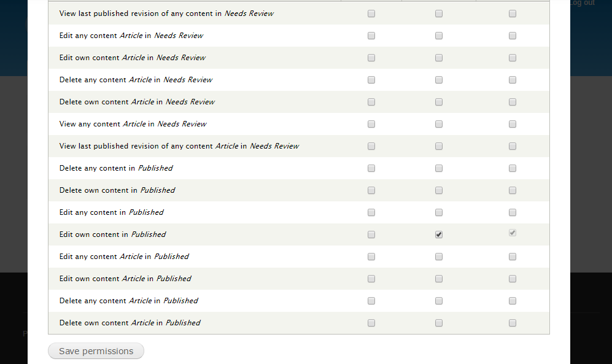612x364 pixels.
Task: Check middle box: Delete any content Article in Needs Review
Action: [439, 80]
